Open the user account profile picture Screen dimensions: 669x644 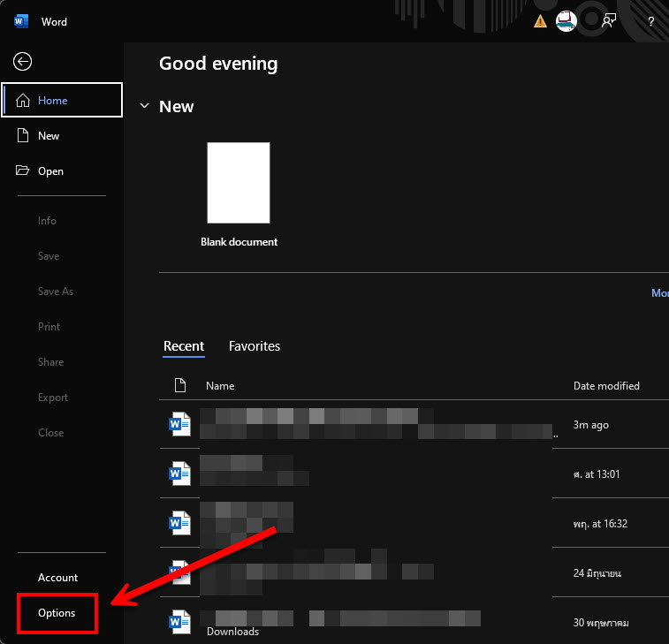point(566,21)
